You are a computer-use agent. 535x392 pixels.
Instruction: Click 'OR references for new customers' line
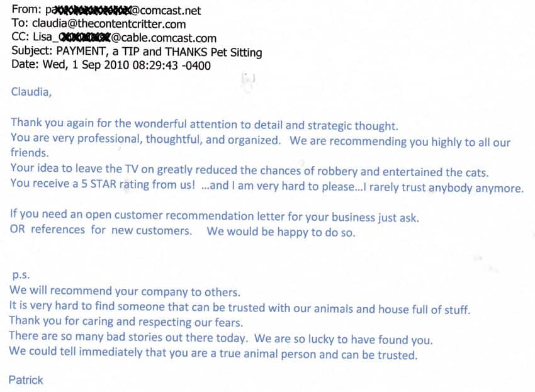point(101,230)
